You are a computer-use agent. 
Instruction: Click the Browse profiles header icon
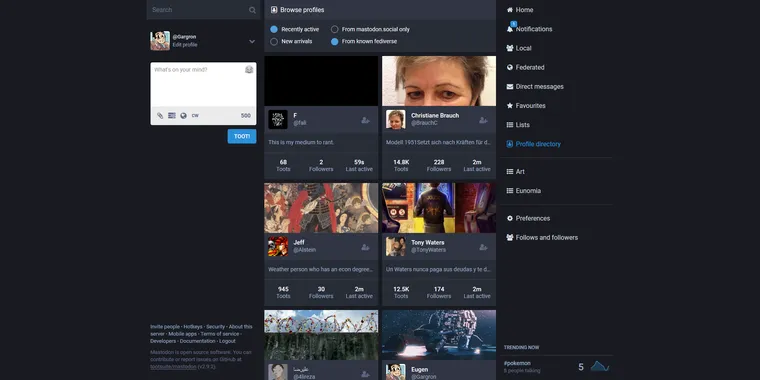click(x=274, y=10)
